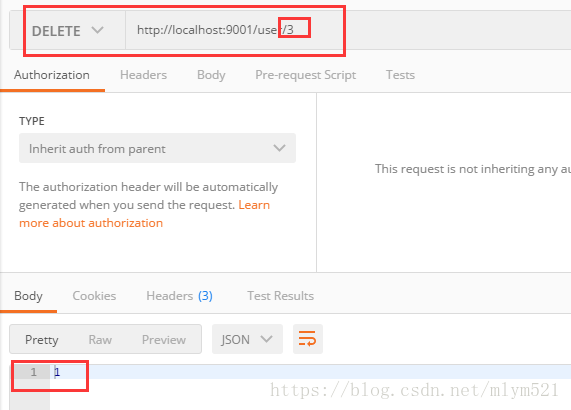Select the Pretty response view

[42, 340]
